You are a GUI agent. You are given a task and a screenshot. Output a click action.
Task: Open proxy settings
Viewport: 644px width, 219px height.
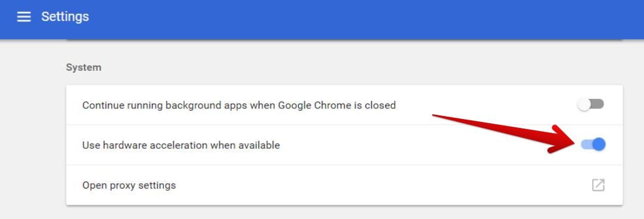click(129, 185)
